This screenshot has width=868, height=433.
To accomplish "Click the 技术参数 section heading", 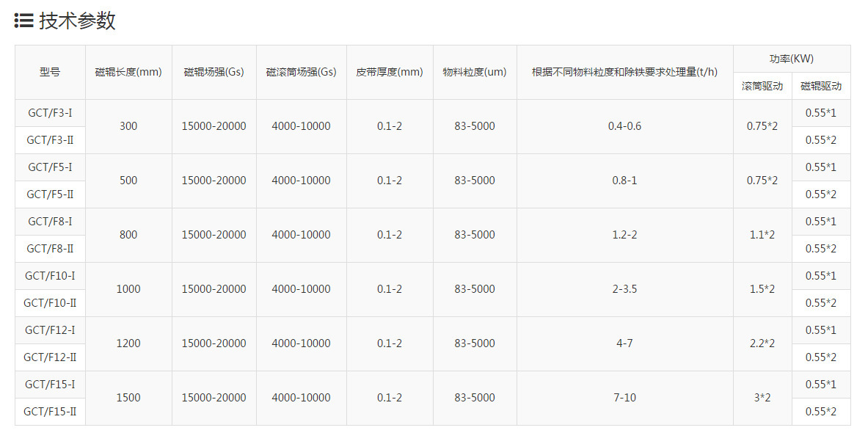I will (77, 21).
